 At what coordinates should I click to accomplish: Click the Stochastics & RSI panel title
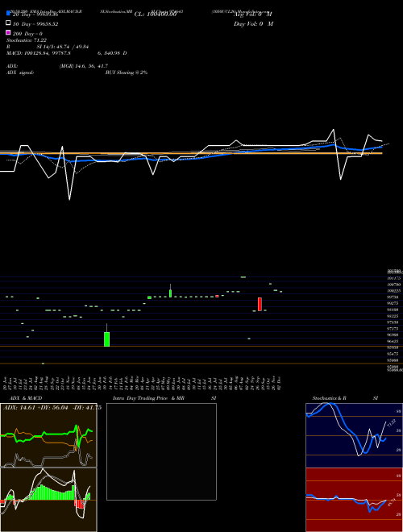click(345, 398)
